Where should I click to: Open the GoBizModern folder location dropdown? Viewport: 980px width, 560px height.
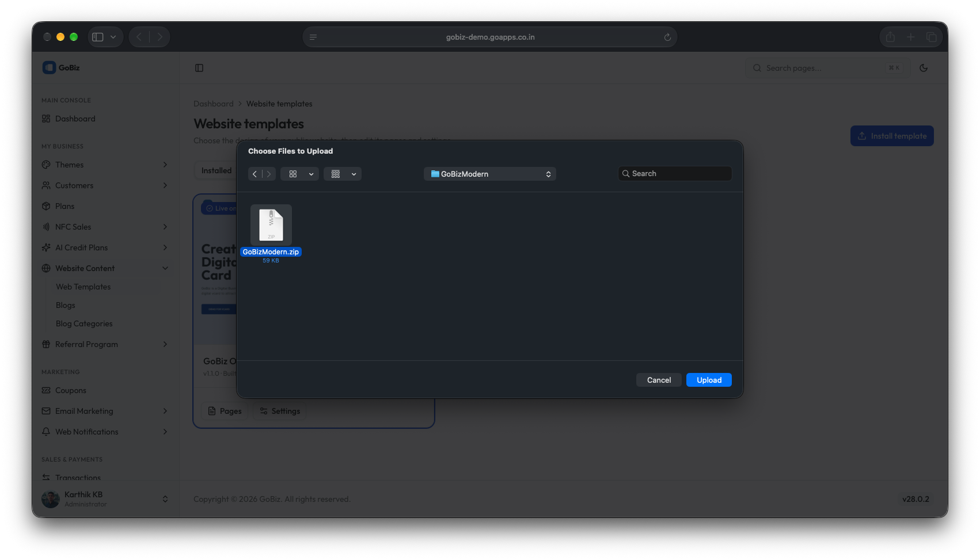coord(490,174)
